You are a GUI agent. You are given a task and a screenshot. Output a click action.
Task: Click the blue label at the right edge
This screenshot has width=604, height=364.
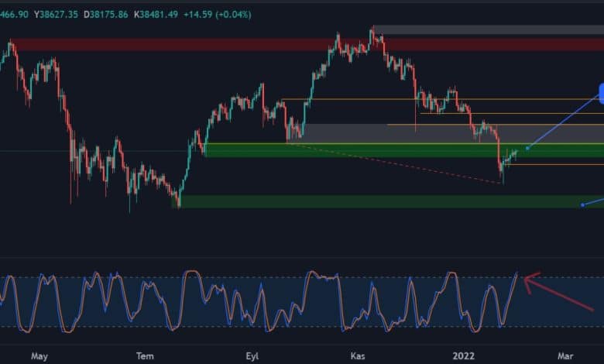coord(600,94)
